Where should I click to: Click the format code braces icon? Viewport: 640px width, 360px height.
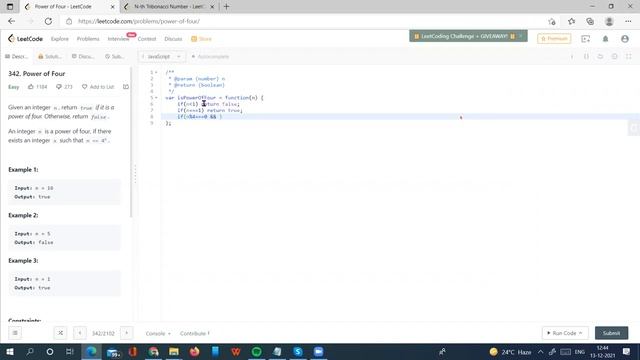[x=586, y=56]
